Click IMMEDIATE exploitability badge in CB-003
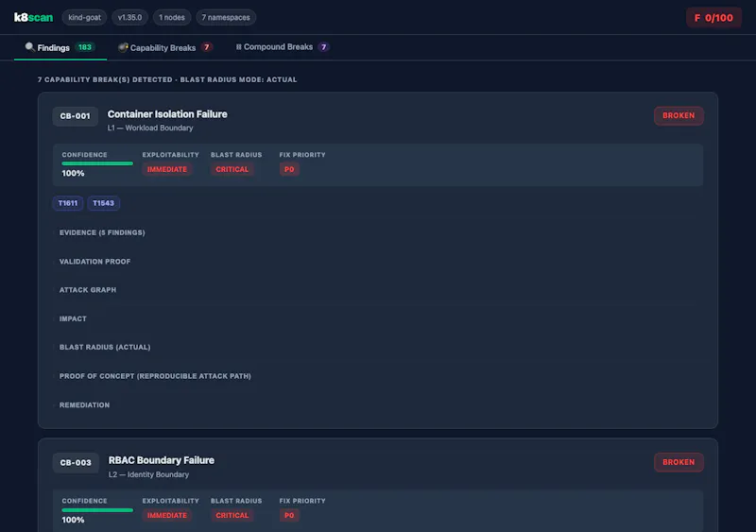This screenshot has width=756, height=532. 167,515
